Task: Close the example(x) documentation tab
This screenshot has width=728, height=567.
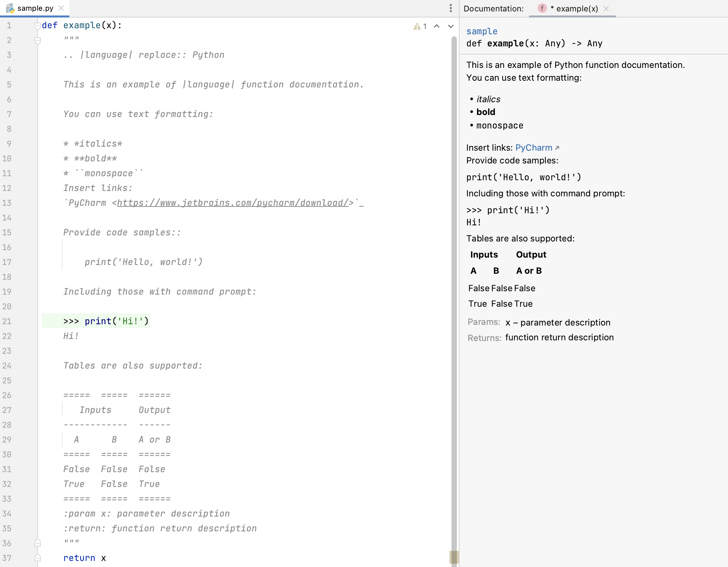Action: pos(606,9)
